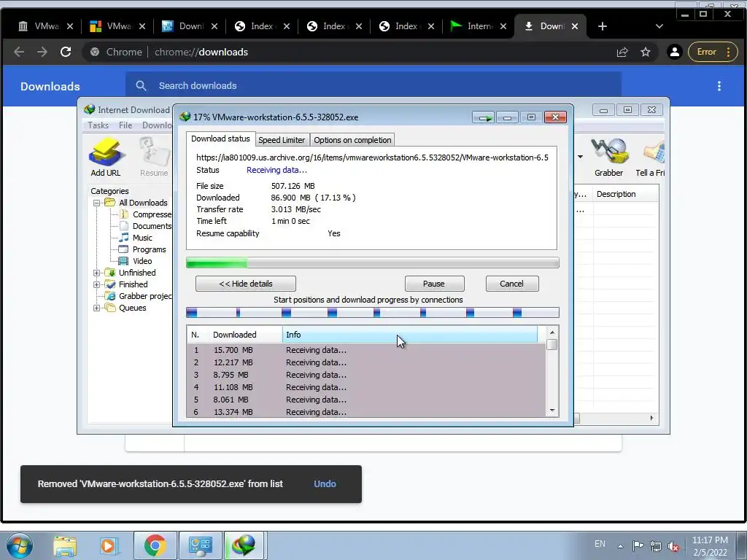
Task: Click the Search downloads field
Action: pyautogui.click(x=373, y=86)
